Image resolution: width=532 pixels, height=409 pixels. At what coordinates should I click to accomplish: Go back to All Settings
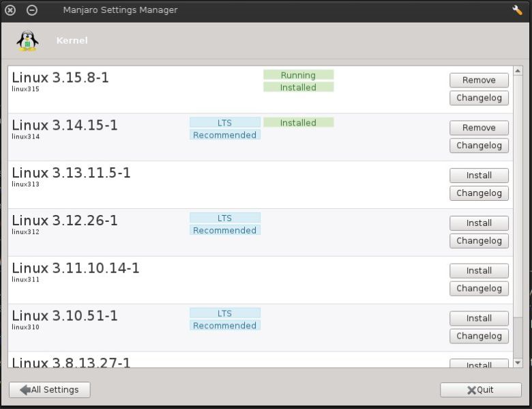pyautogui.click(x=50, y=390)
